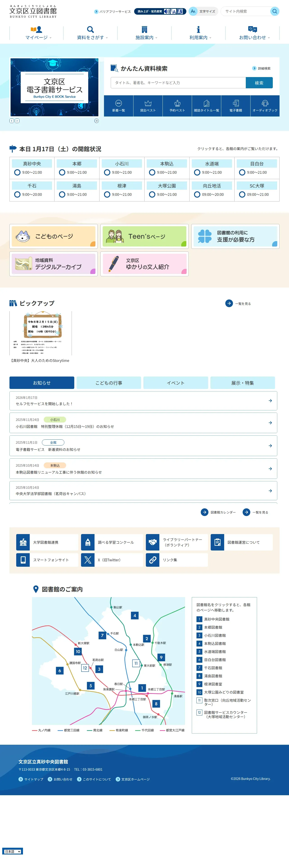
Task: Click 大塚公園みどりの図書室 in the list
Action: [224, 692]
